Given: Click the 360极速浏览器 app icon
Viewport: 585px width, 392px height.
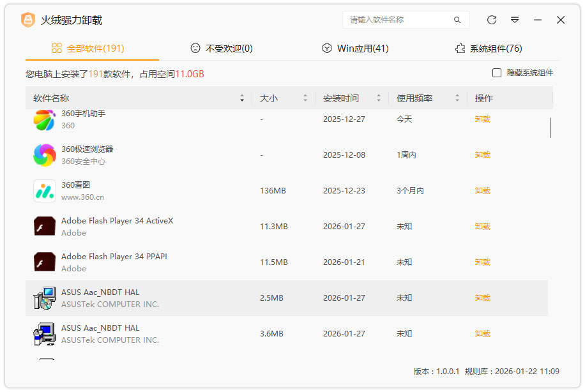Looking at the screenshot, I should click(45, 155).
